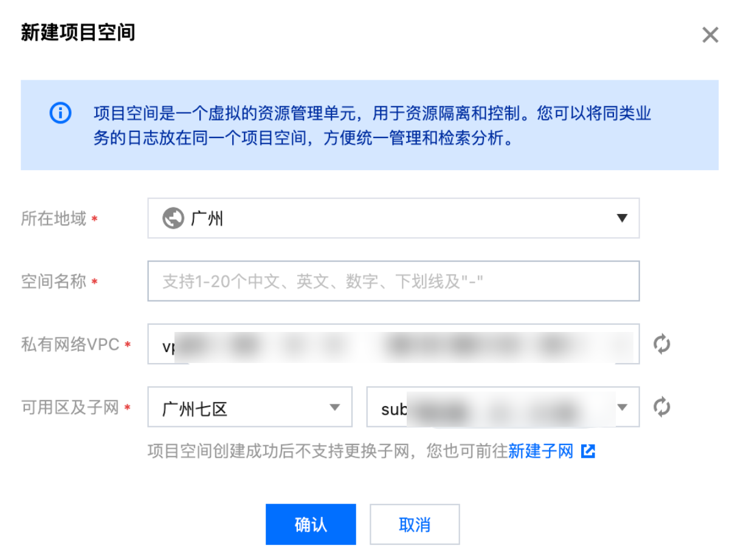Refresh the subnet list with the reload icon

(x=661, y=407)
